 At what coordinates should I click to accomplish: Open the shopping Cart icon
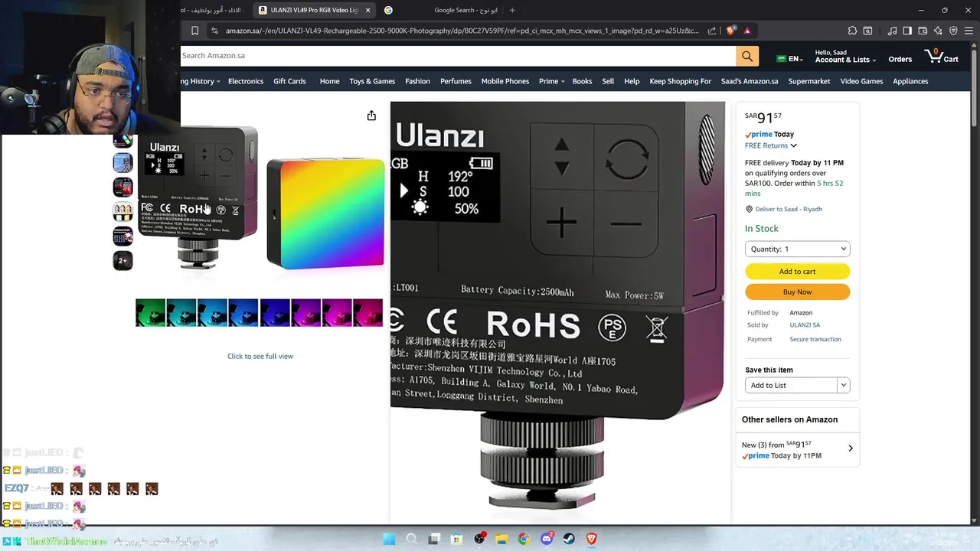(942, 57)
